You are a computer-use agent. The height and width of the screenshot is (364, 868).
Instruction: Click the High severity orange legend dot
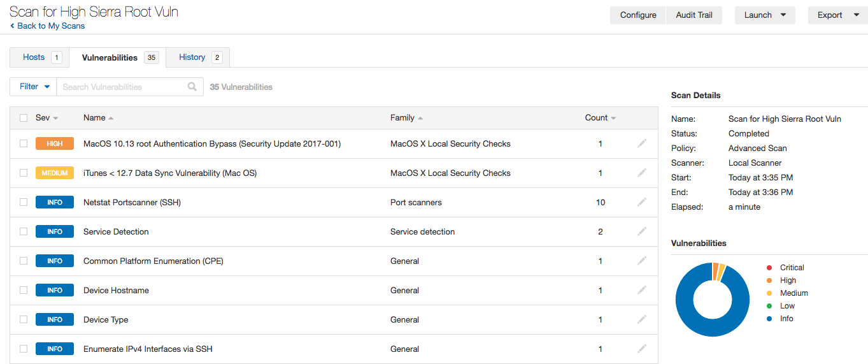[769, 280]
